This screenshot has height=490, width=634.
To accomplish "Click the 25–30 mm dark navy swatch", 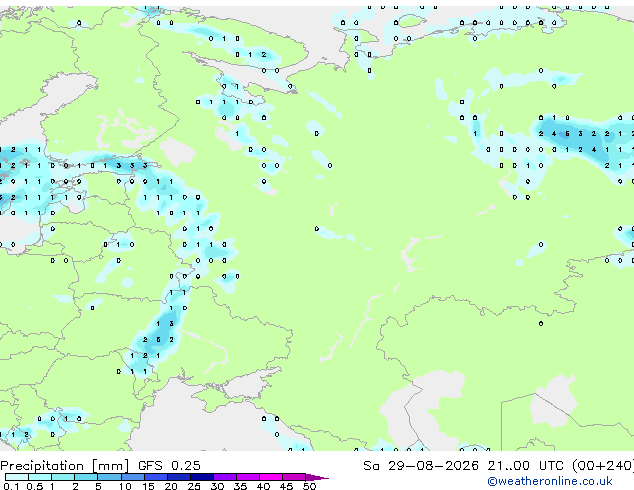I will (x=202, y=477).
